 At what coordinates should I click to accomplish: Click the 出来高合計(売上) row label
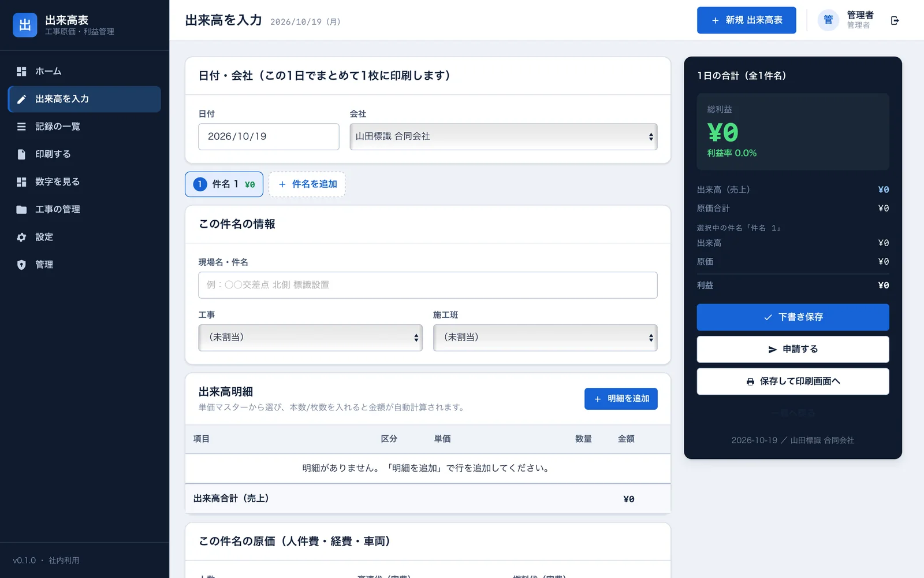click(x=231, y=499)
